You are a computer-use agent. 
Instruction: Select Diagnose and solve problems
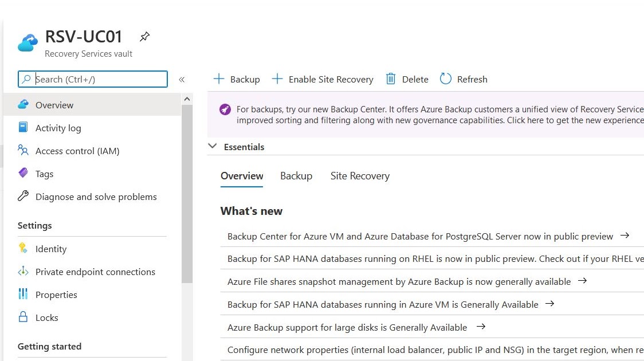pos(96,197)
